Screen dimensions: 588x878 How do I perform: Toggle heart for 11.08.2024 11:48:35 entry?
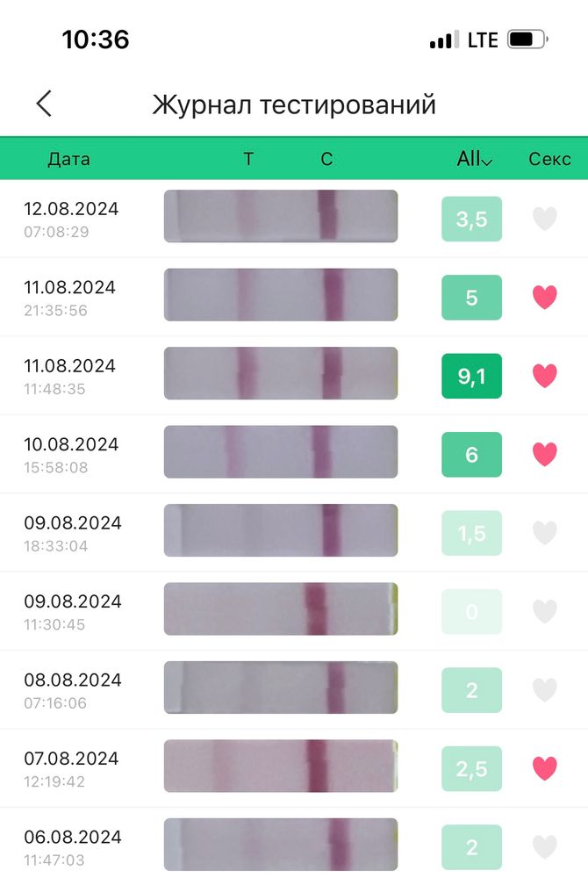(545, 376)
